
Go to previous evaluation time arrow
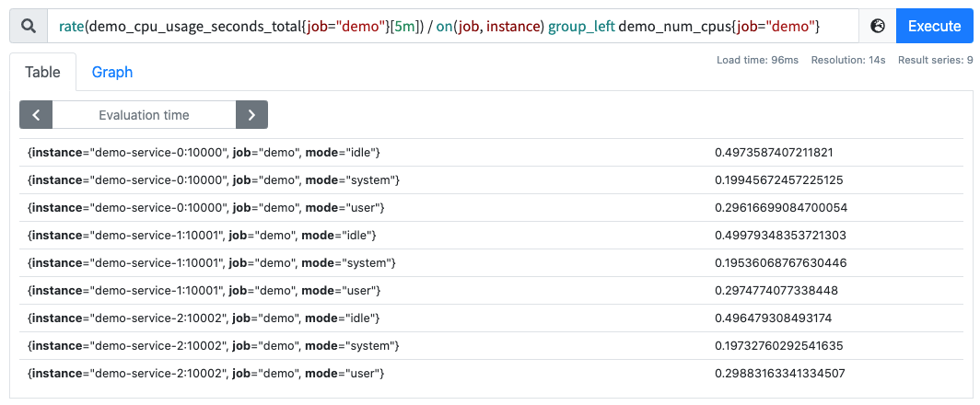click(36, 115)
